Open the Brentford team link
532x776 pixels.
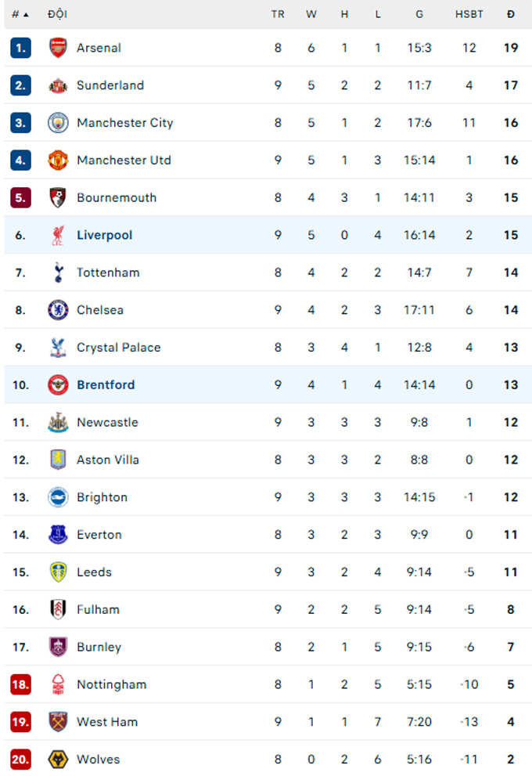click(106, 384)
